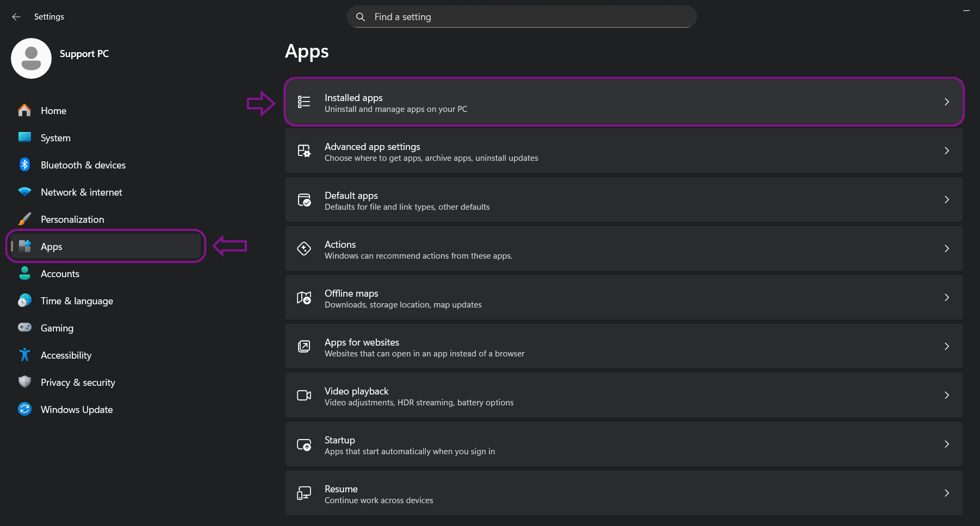Click the Default apps icon

[x=304, y=199]
